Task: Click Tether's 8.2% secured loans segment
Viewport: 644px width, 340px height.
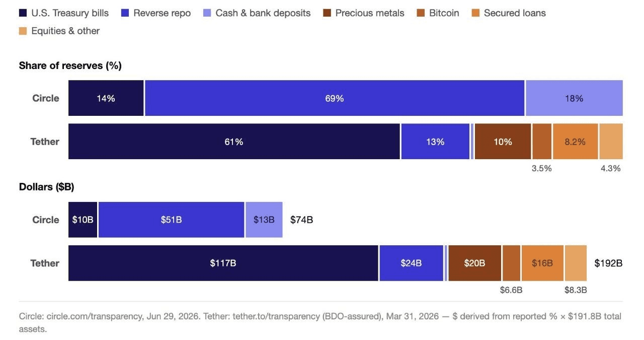Action: [x=575, y=142]
